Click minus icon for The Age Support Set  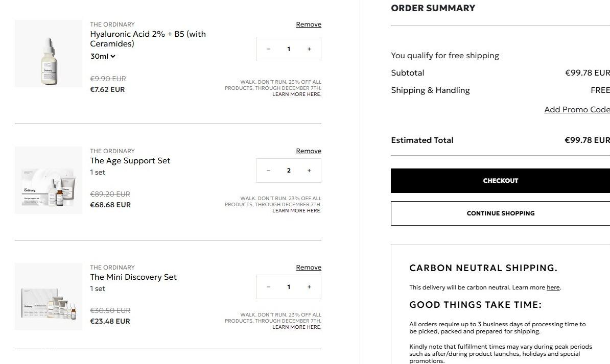[x=268, y=171]
